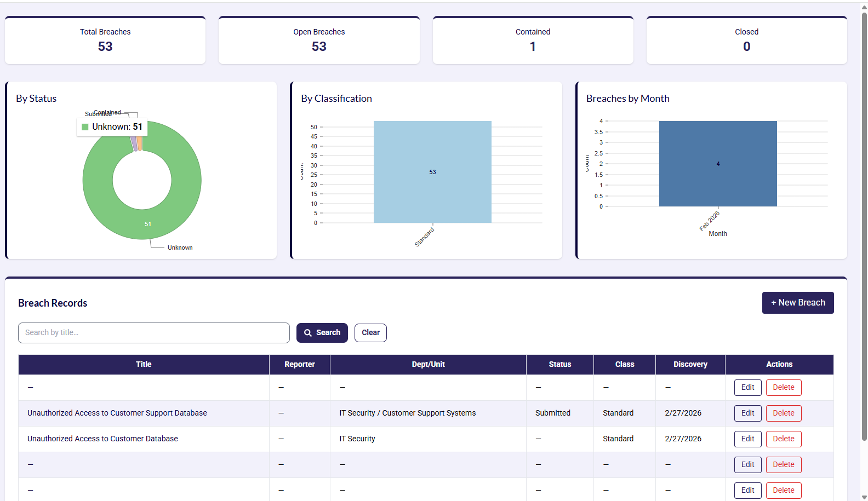
Task: Click the Status column header
Action: [559, 365]
